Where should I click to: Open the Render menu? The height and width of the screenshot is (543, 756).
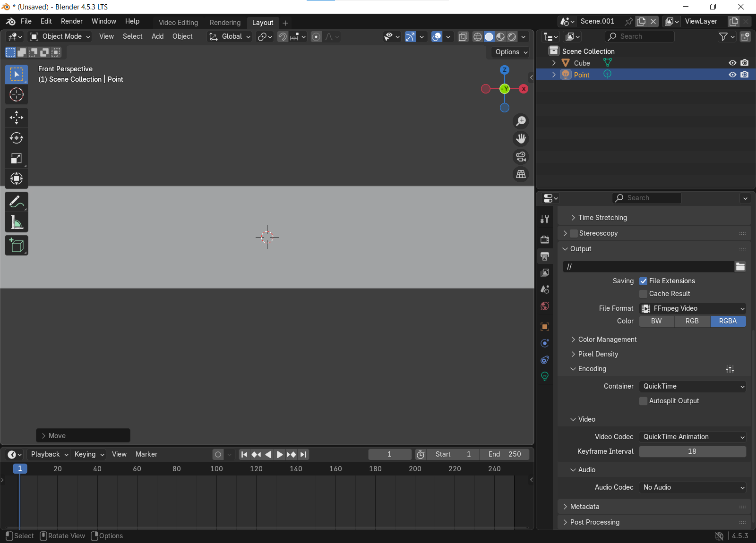tap(72, 21)
